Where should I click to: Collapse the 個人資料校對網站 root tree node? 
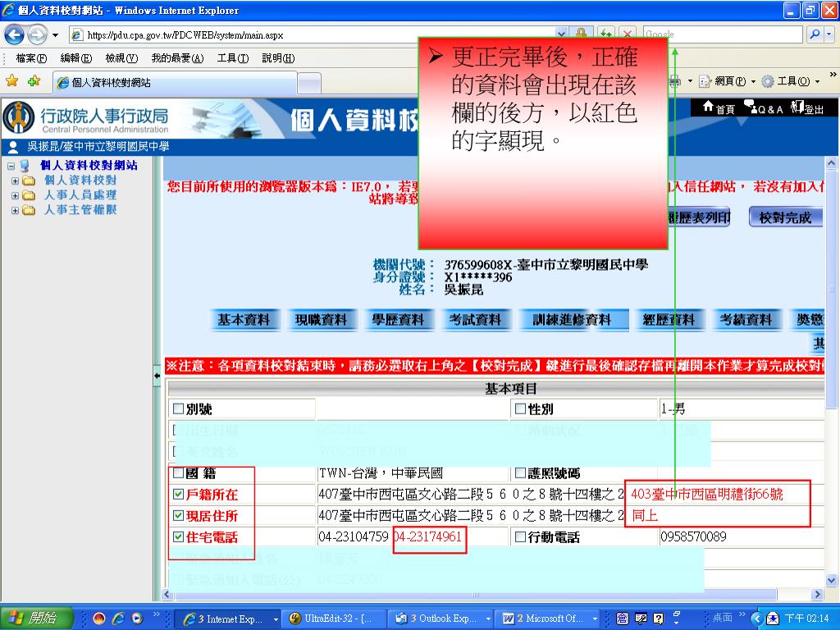coord(11,166)
